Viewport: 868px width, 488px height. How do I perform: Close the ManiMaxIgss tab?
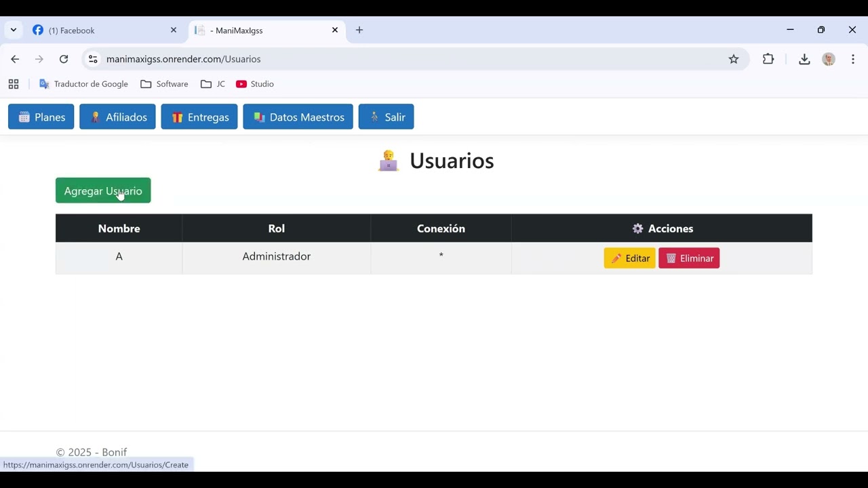335,30
